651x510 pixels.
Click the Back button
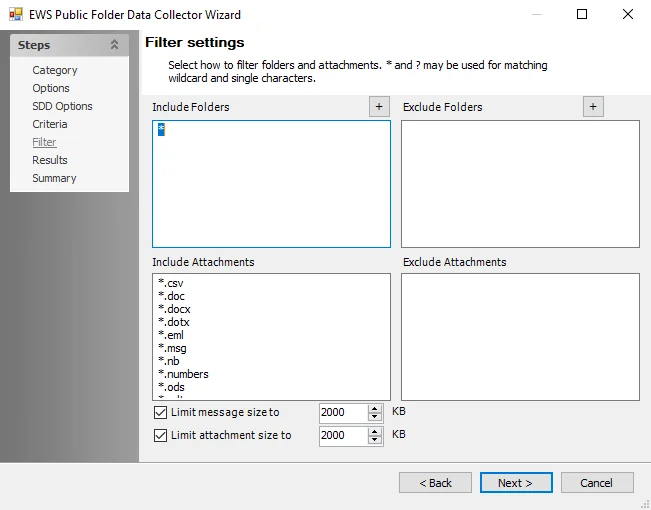point(435,483)
